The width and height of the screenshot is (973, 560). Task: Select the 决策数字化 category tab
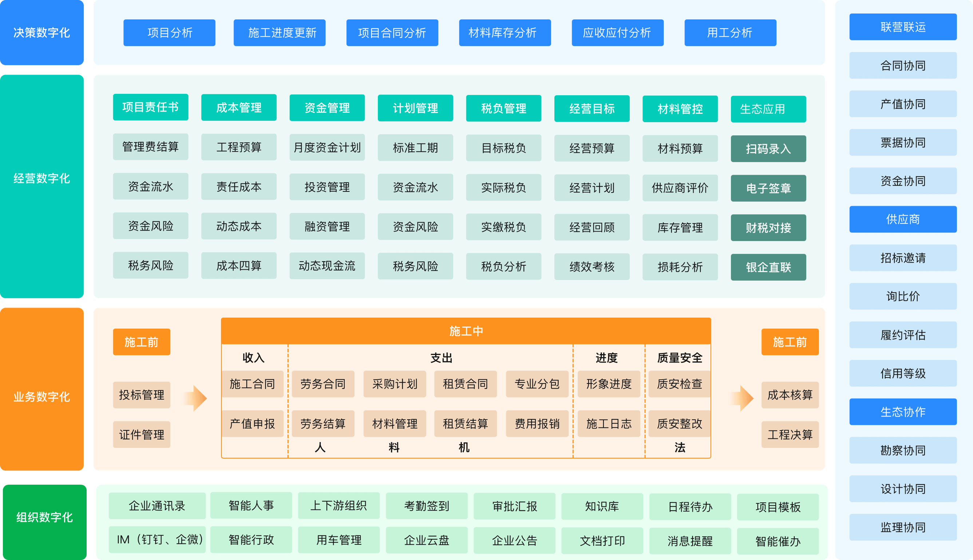click(42, 33)
